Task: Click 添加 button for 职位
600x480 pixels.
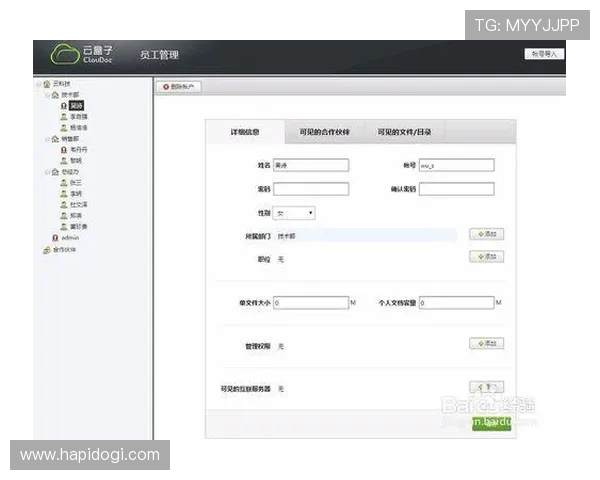Action: tap(486, 256)
